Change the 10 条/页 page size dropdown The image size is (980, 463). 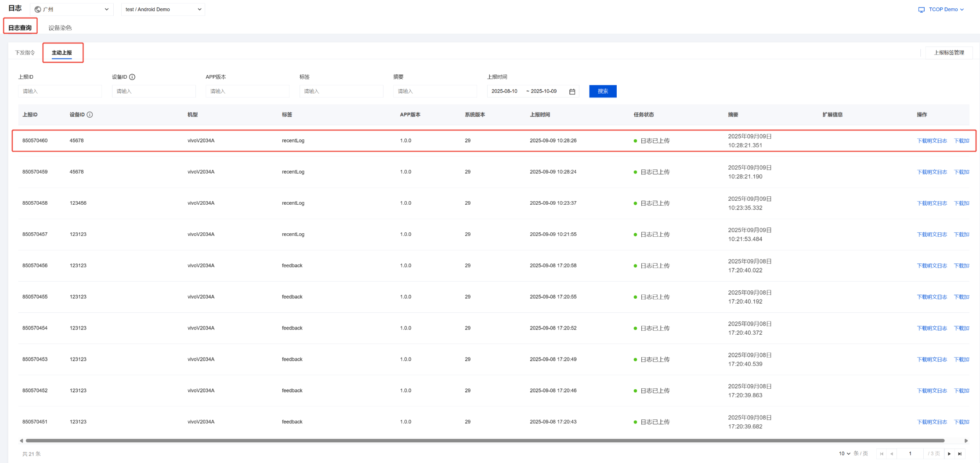tap(844, 453)
